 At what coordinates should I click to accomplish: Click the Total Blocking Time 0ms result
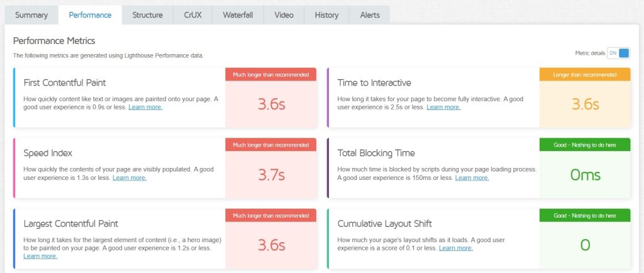point(585,175)
